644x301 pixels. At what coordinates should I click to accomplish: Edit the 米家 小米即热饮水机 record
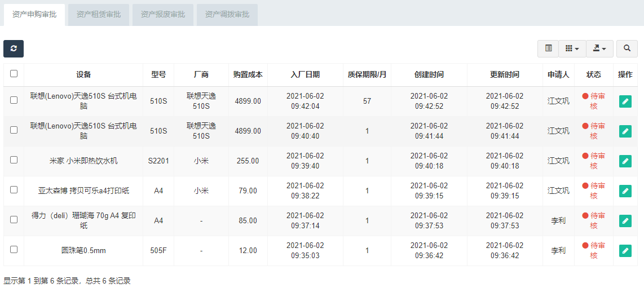pyautogui.click(x=625, y=161)
